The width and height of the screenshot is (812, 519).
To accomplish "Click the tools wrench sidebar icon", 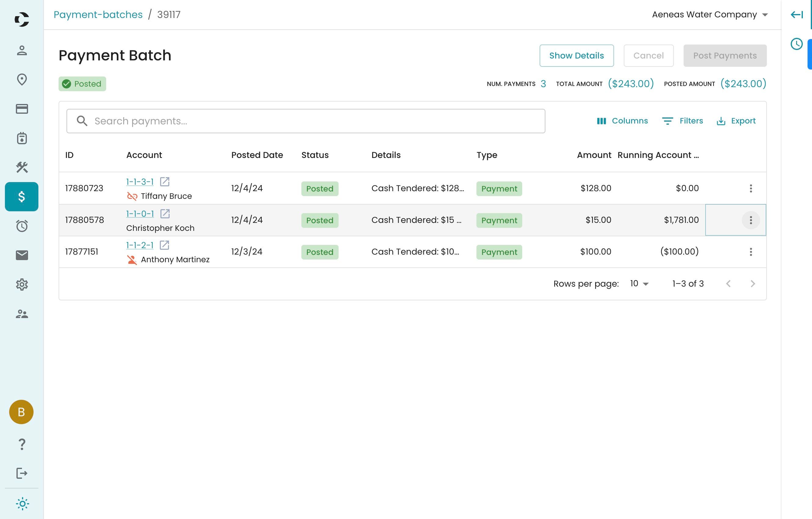I will coord(22,167).
